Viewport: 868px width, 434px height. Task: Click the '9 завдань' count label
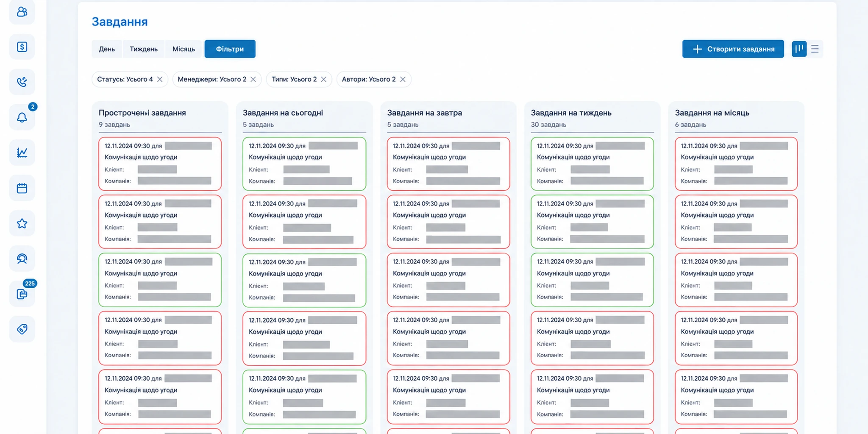[114, 125]
